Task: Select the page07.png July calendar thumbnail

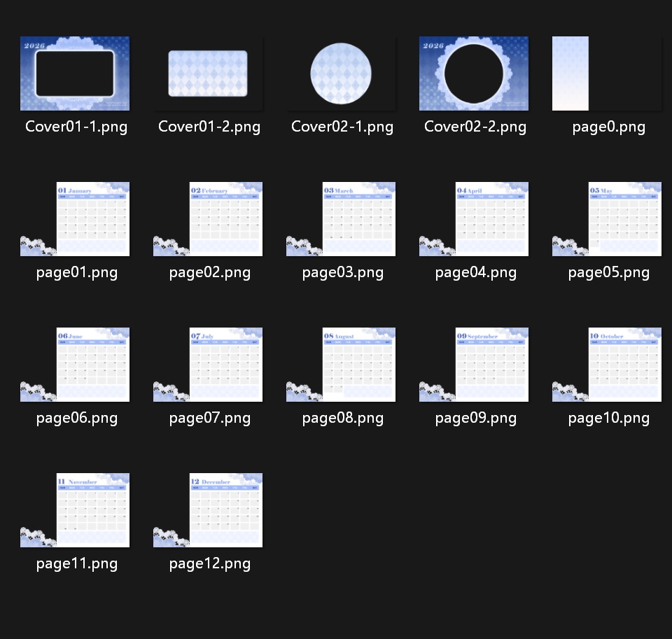Action: click(208, 365)
